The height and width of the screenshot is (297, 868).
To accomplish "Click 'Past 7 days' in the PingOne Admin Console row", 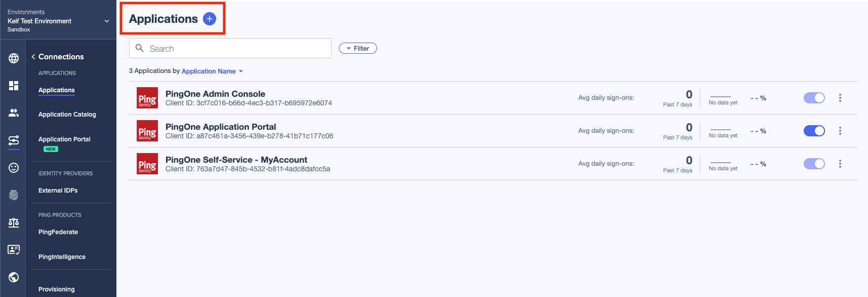I will tap(678, 104).
